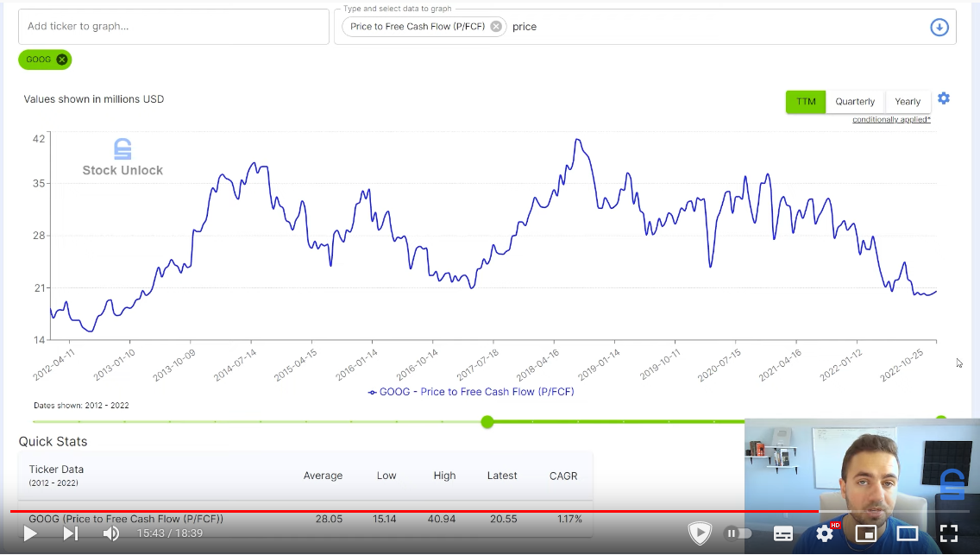Open YouTube player settings gear

[825, 533]
